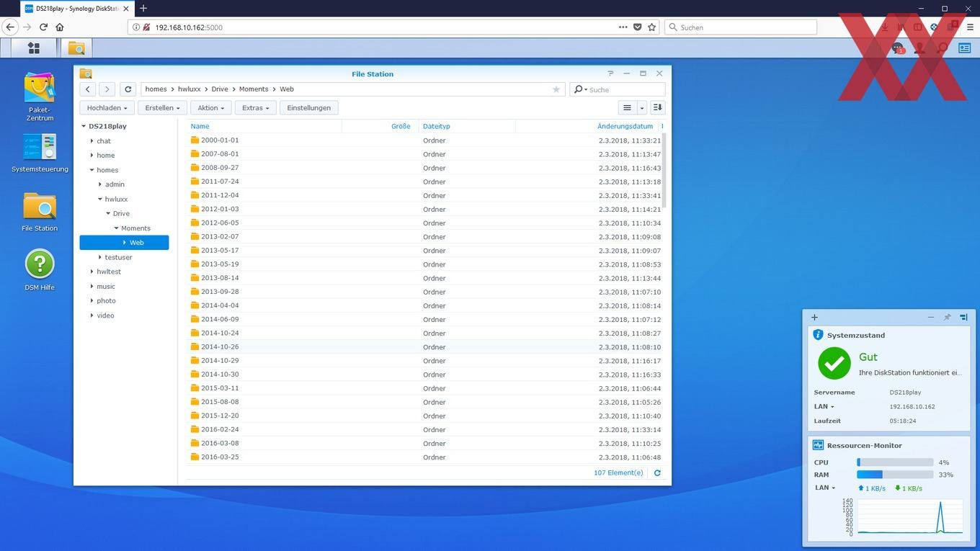980x551 pixels.
Task: Toggle the widgets panel icon
Action: 964,48
